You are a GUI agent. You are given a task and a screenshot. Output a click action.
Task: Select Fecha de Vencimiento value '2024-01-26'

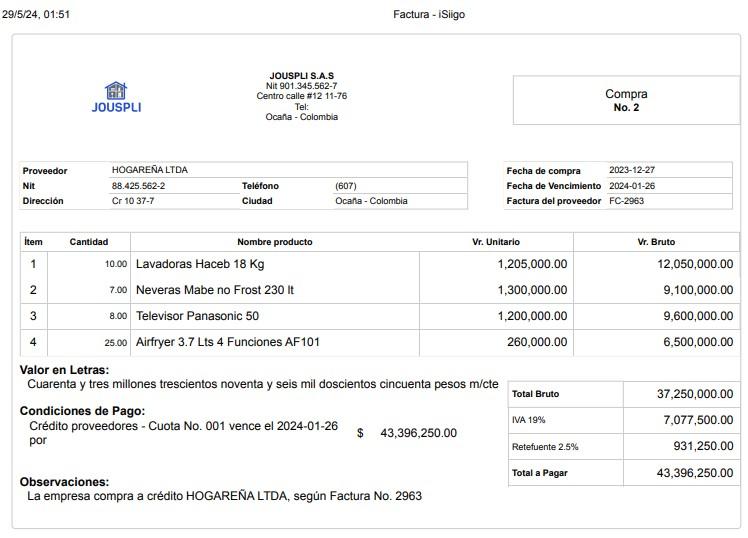point(632,186)
